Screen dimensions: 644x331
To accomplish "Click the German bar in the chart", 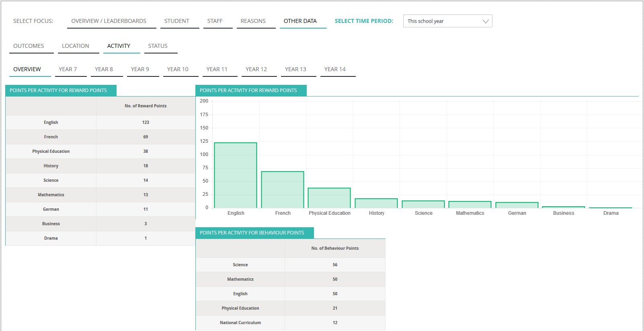I will (x=517, y=205).
